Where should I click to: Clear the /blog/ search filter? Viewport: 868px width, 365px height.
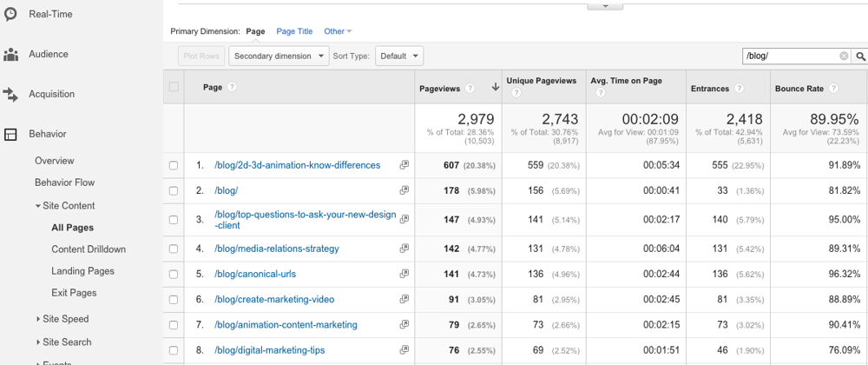(x=843, y=56)
